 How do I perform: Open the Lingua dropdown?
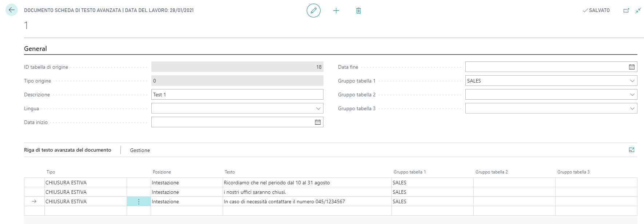pos(318,108)
